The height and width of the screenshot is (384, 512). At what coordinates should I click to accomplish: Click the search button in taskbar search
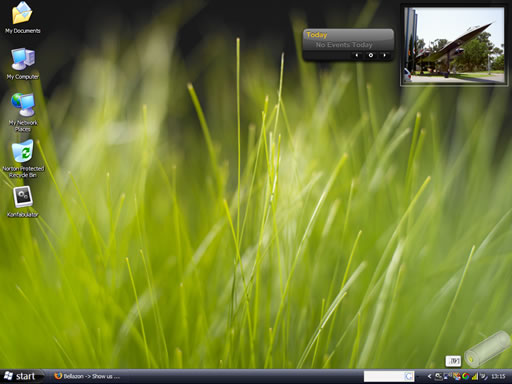409,376
